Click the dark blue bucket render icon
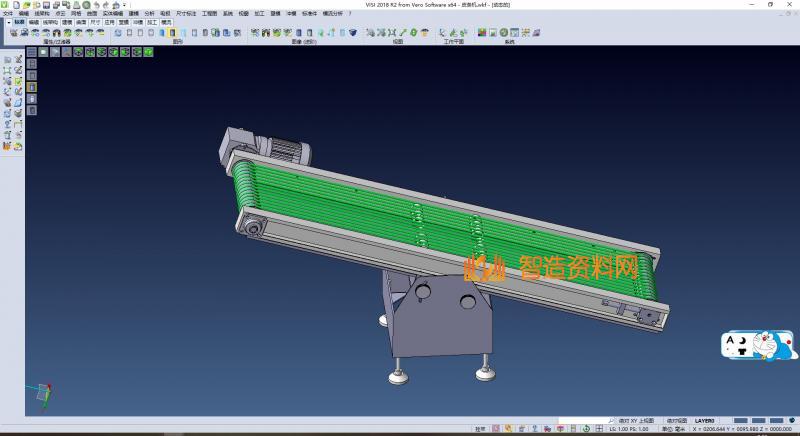The width and height of the screenshot is (800, 436). (x=353, y=33)
